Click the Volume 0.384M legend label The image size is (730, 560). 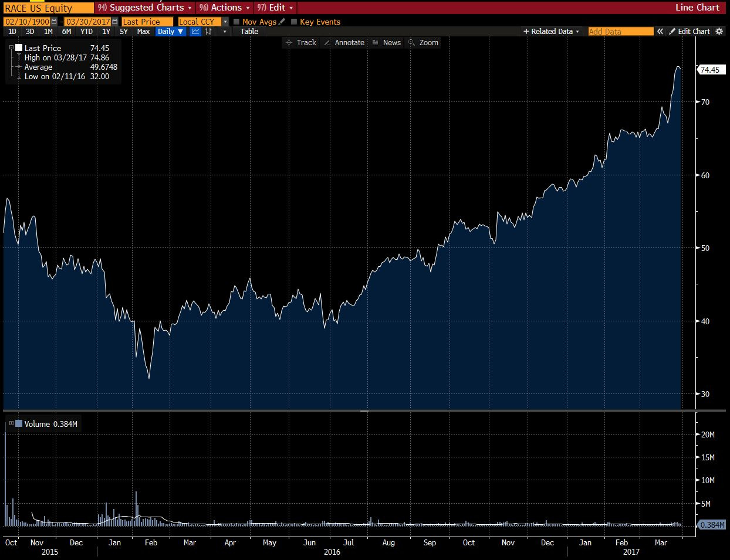(x=50, y=423)
